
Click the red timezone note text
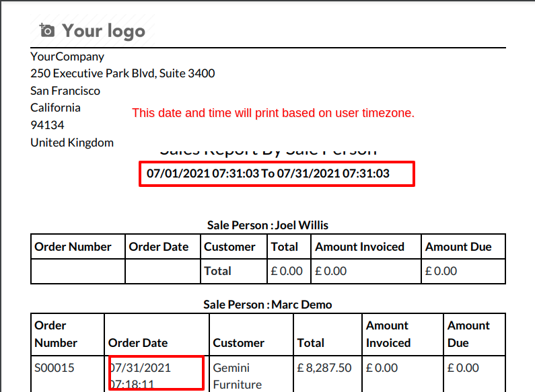coord(273,113)
